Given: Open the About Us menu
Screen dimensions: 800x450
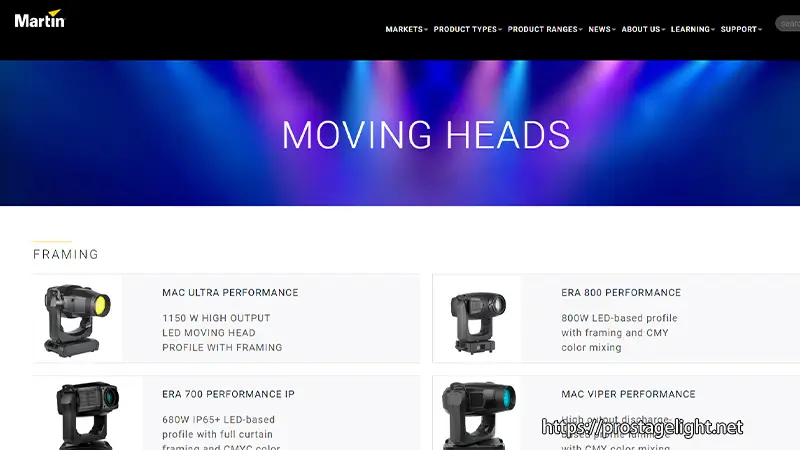Looking at the screenshot, I should (x=643, y=30).
